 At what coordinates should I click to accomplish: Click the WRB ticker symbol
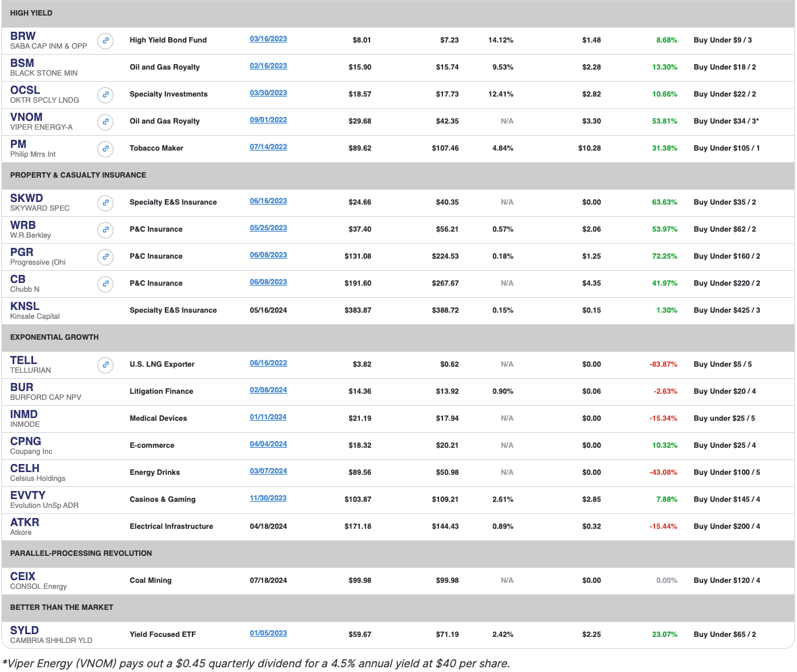click(23, 225)
